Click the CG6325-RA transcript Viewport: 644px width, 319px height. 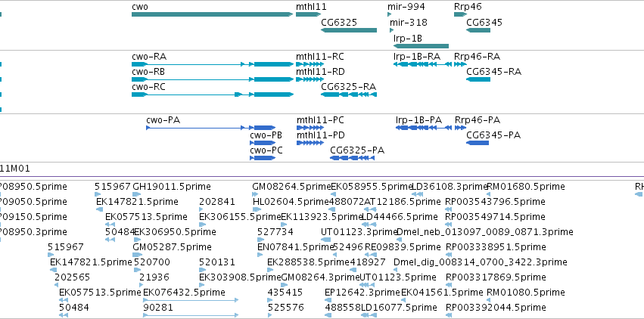(x=349, y=94)
